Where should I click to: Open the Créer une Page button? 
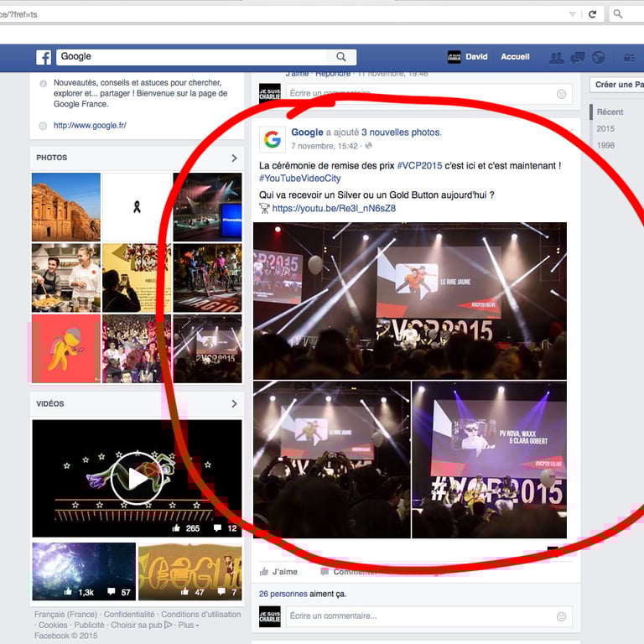point(617,85)
